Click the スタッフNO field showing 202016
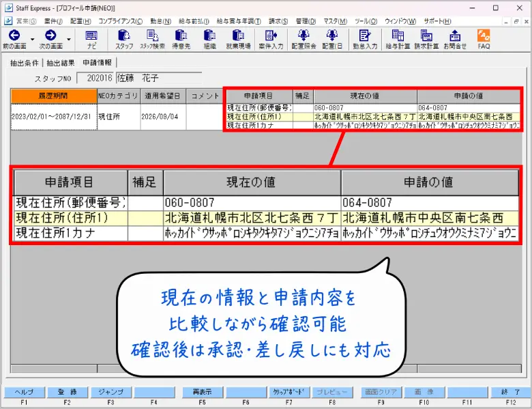This screenshot has width=532, height=409. click(x=95, y=78)
